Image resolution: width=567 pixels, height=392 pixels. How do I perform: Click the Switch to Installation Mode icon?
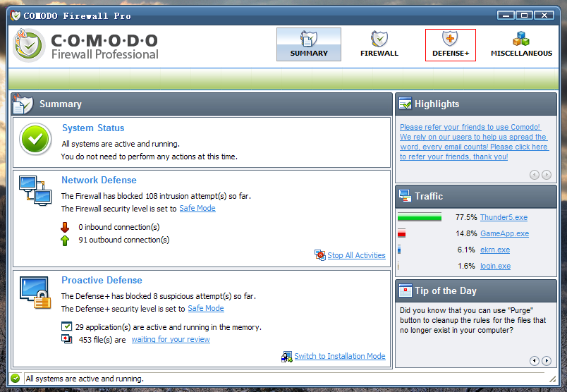287,357
